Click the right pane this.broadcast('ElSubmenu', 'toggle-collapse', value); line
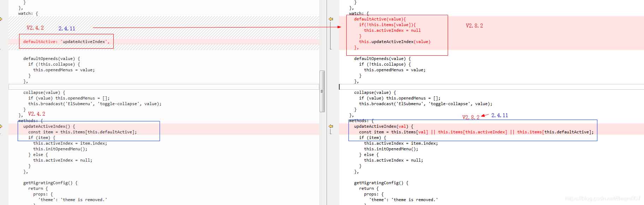Image resolution: width=644 pixels, height=205 pixels. (426, 104)
